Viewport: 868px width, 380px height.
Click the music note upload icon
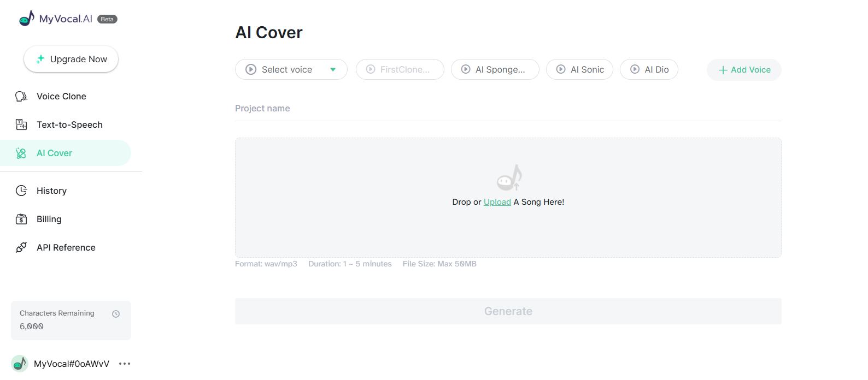[x=509, y=177]
